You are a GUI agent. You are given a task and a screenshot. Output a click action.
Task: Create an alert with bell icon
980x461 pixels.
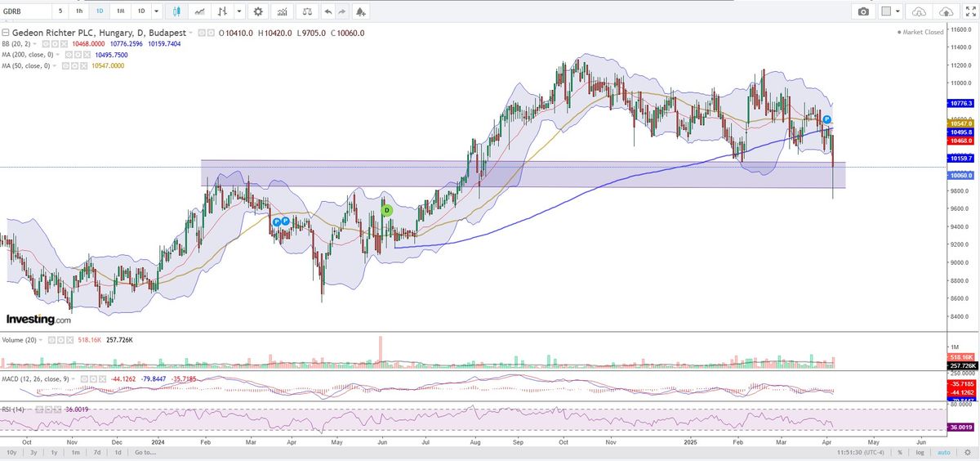point(361,11)
